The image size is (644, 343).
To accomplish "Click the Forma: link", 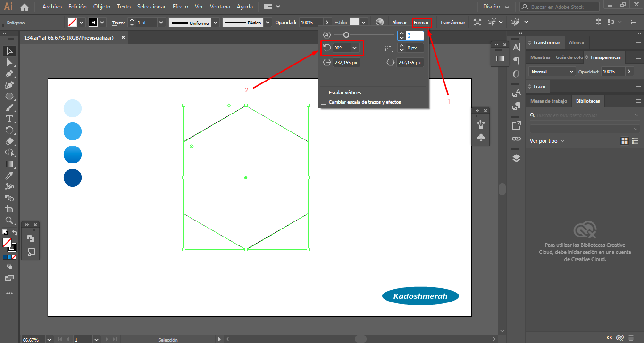I will (421, 22).
